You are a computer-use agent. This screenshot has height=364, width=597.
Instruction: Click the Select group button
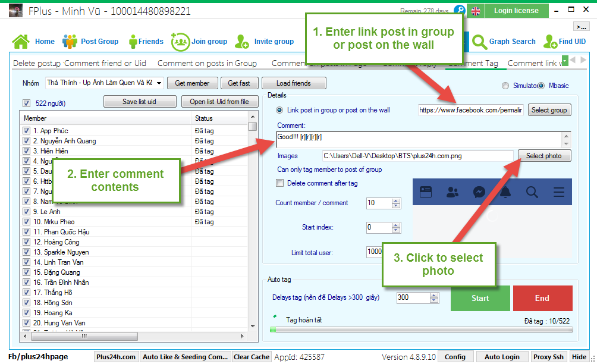(549, 110)
